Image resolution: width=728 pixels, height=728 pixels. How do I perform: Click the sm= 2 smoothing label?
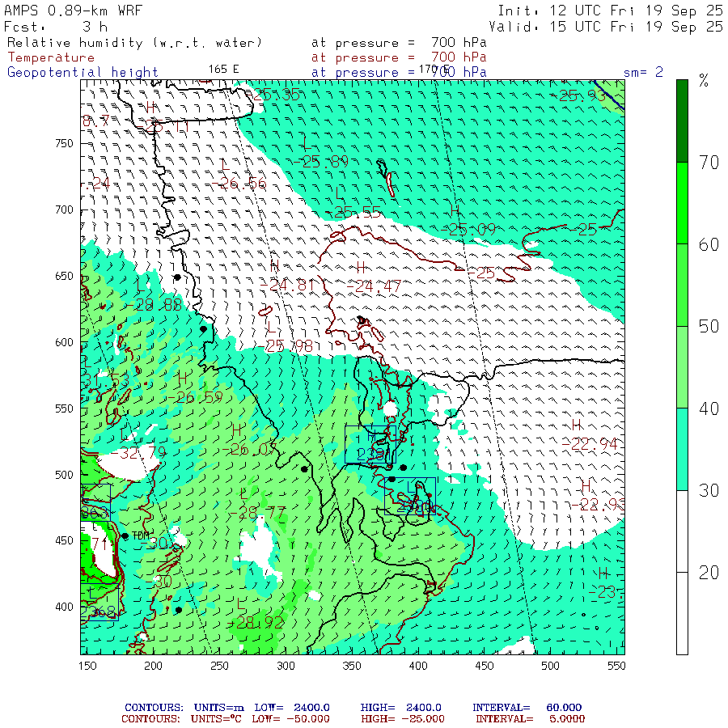coord(643,72)
